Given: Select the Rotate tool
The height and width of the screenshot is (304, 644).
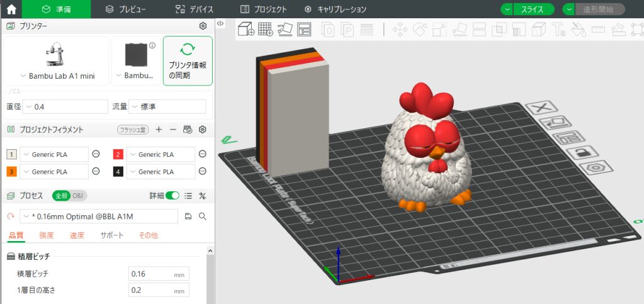Looking at the screenshot, I should pyautogui.click(x=420, y=30).
